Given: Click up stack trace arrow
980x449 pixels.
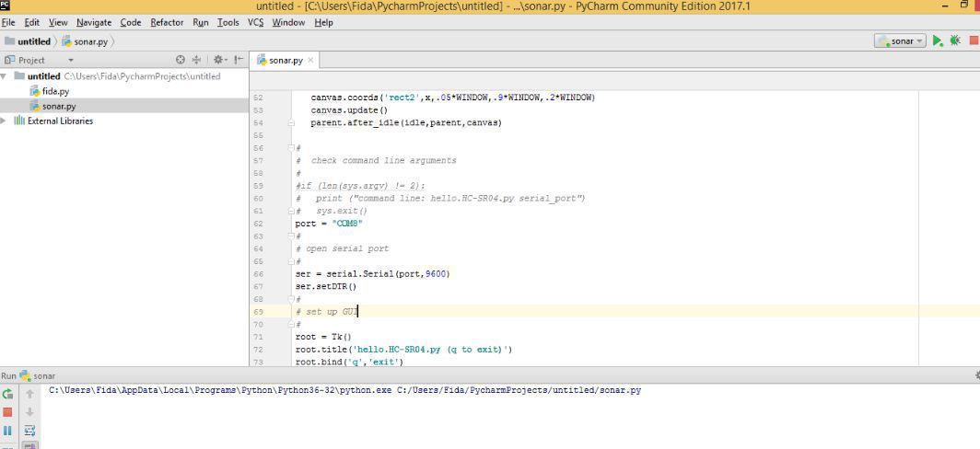Looking at the screenshot, I should pyautogui.click(x=29, y=394).
